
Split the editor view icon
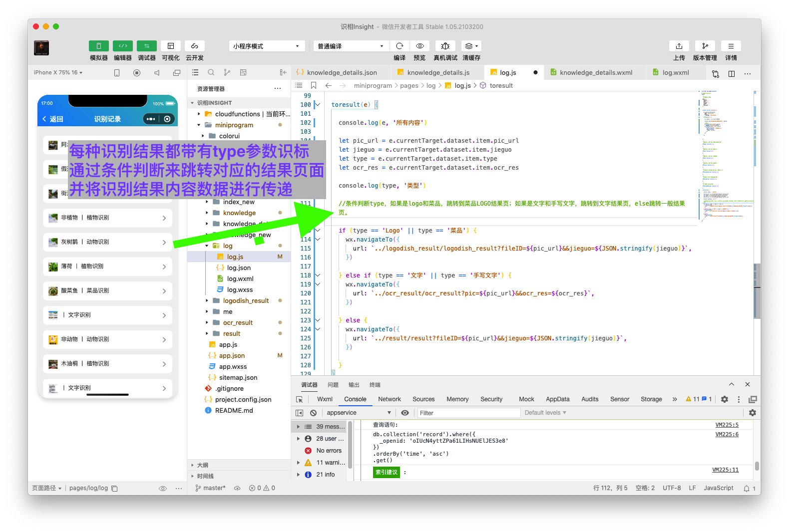tap(732, 73)
